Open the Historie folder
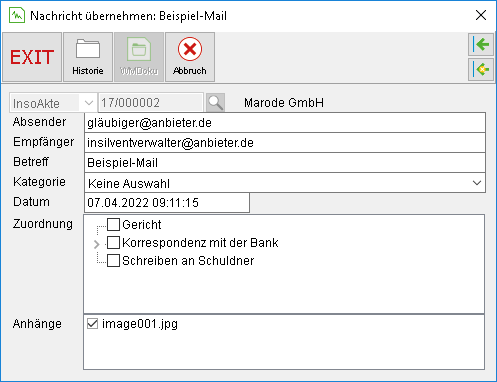This screenshot has width=497, height=382. 88,57
